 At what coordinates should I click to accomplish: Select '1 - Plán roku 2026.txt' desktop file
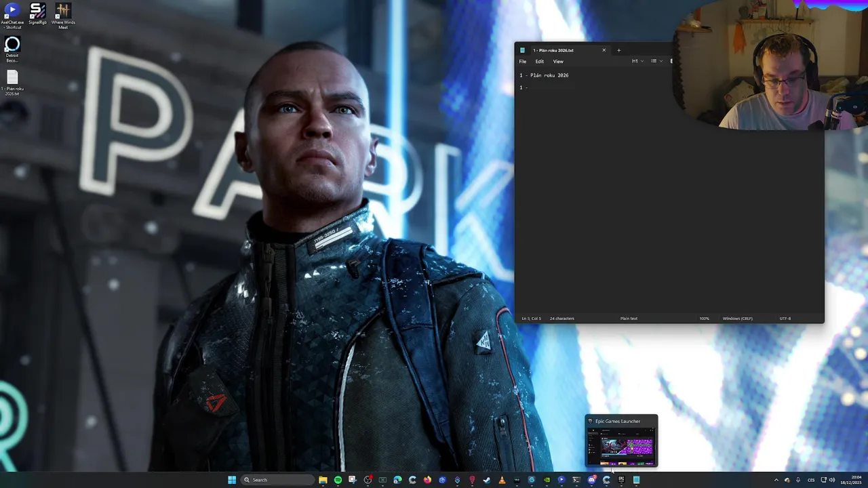click(12, 83)
